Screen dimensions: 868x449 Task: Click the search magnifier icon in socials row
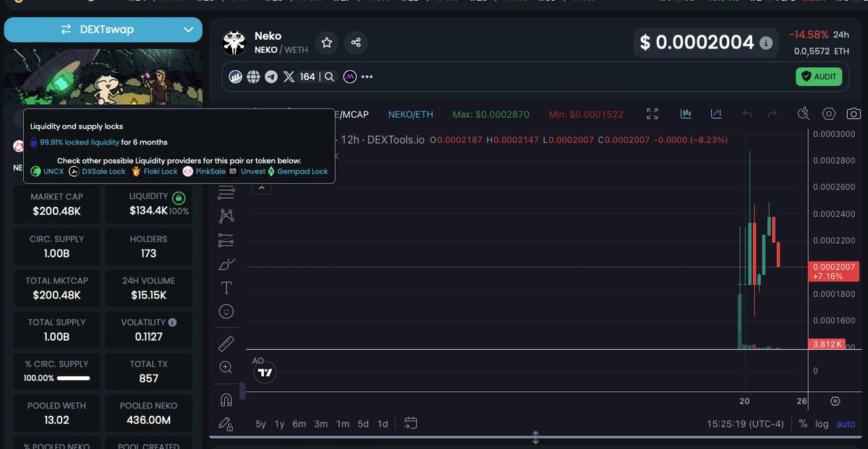pos(329,77)
